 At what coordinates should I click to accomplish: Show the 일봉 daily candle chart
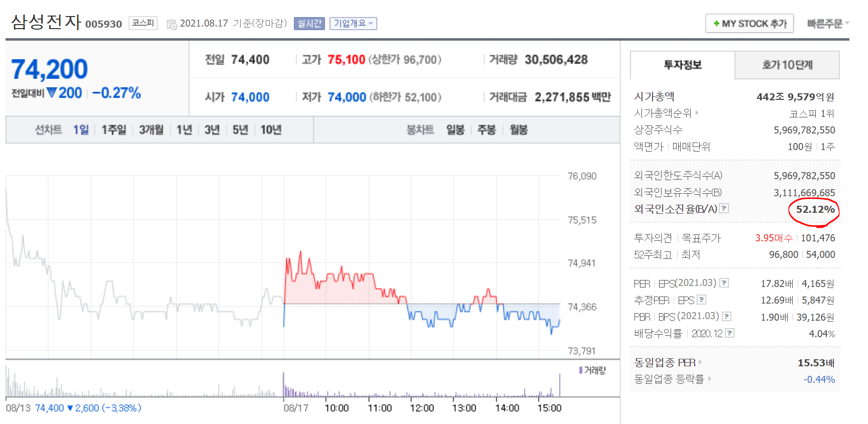pyautogui.click(x=455, y=130)
